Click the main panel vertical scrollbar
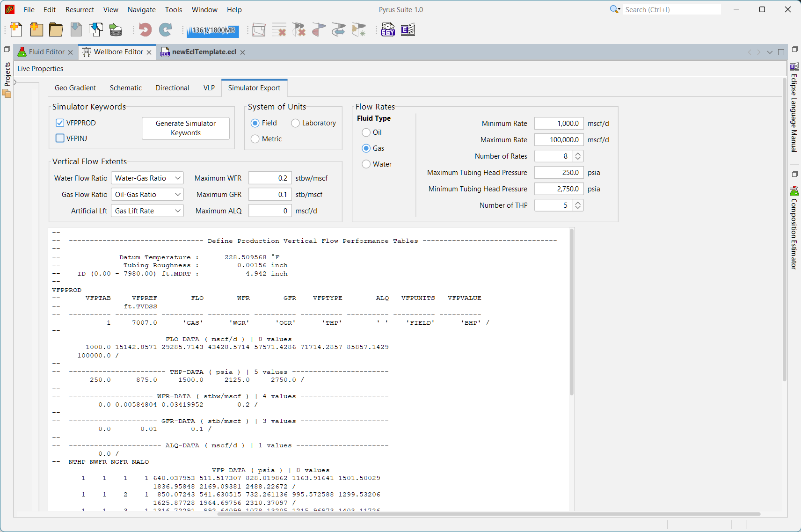 point(785,230)
